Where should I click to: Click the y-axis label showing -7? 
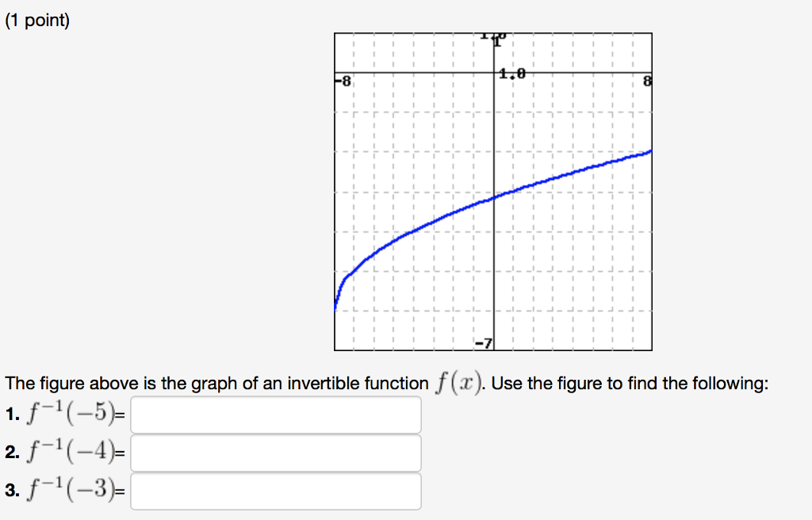[485, 342]
